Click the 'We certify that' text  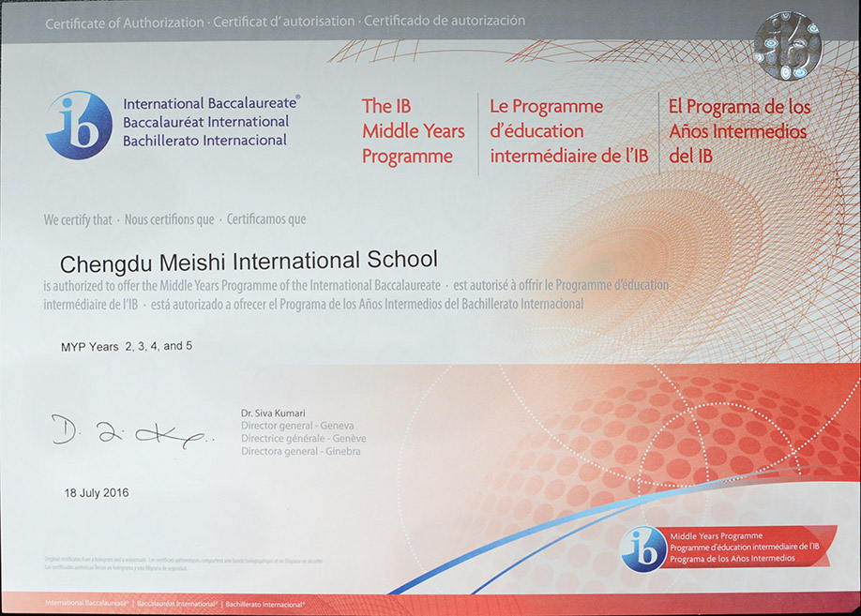(x=78, y=219)
